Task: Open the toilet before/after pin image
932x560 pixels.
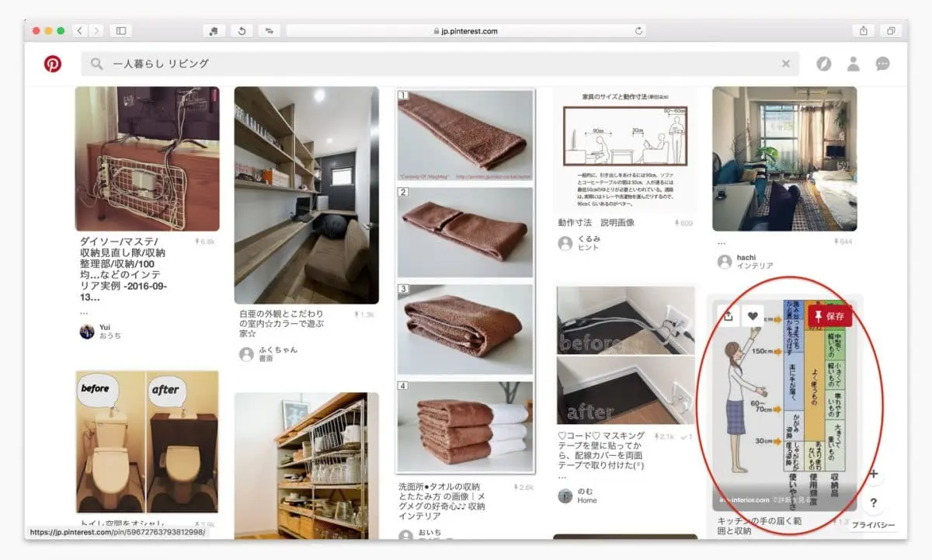Action: pyautogui.click(x=148, y=441)
